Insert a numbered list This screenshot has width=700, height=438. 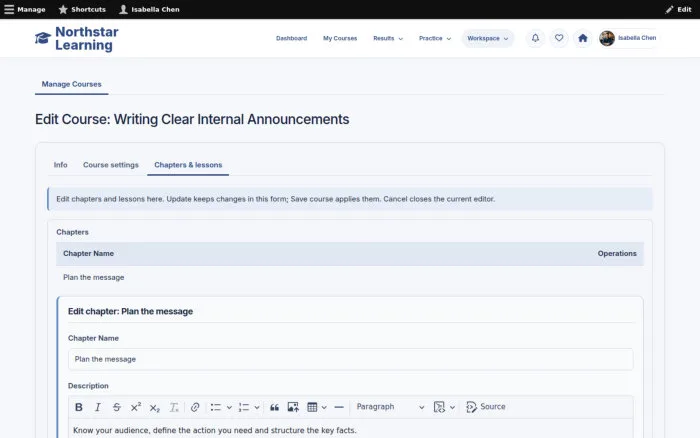244,407
